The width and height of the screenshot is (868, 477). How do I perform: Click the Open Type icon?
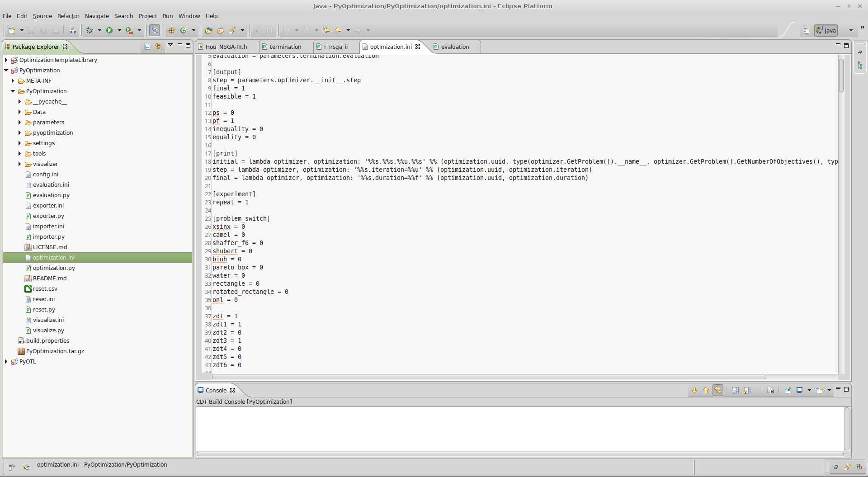click(208, 30)
